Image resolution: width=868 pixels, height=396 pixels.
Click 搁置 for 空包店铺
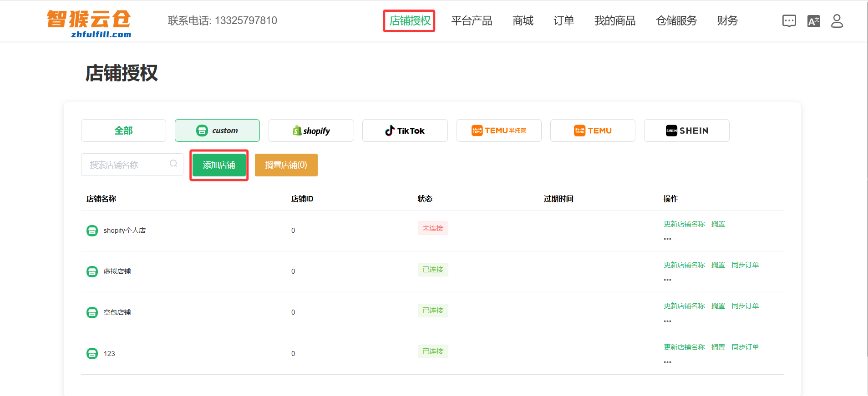718,306
